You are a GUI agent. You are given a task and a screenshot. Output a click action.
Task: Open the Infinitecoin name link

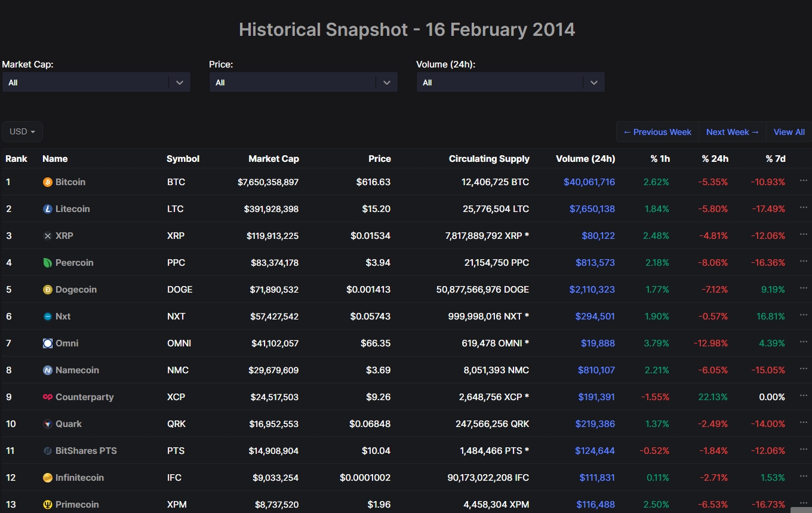click(79, 478)
